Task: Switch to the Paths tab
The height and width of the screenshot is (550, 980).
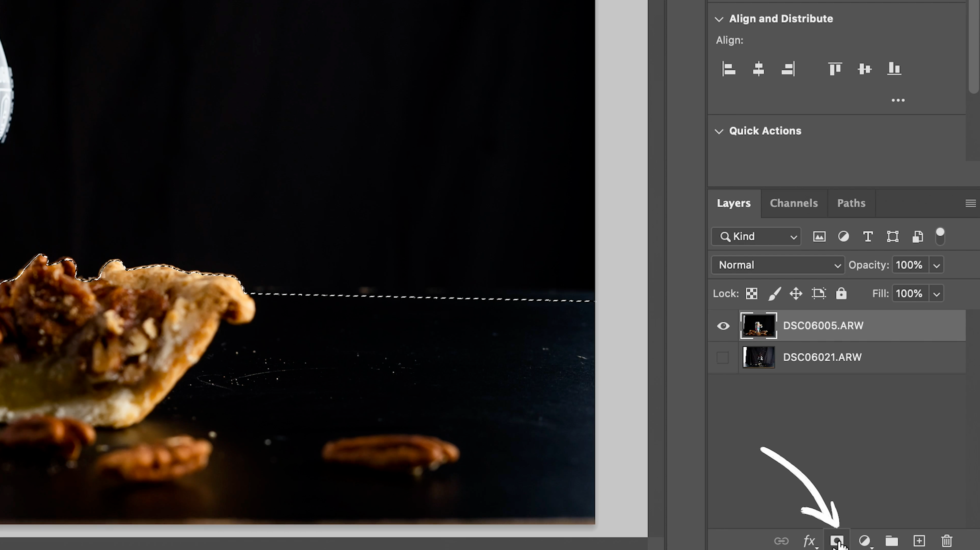Action: click(851, 203)
